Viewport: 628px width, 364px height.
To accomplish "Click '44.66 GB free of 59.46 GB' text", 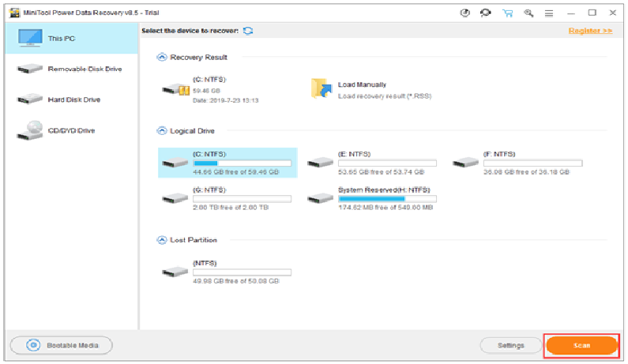I will [236, 172].
